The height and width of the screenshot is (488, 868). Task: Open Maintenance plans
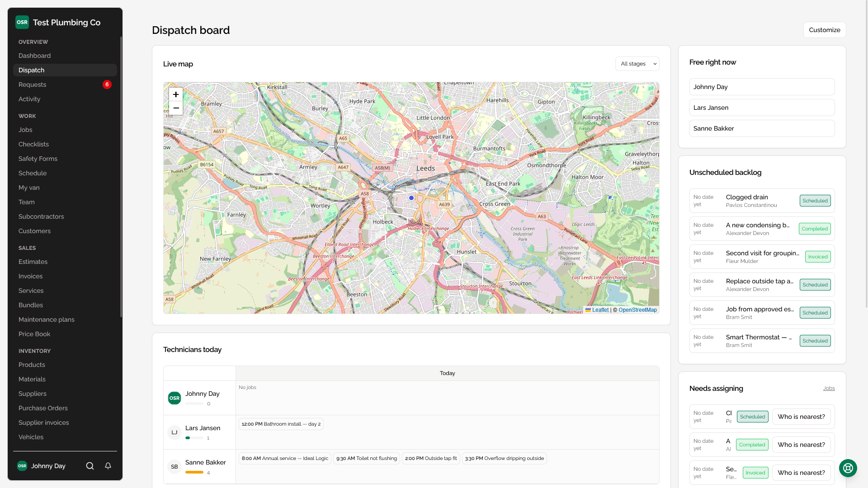point(65,319)
